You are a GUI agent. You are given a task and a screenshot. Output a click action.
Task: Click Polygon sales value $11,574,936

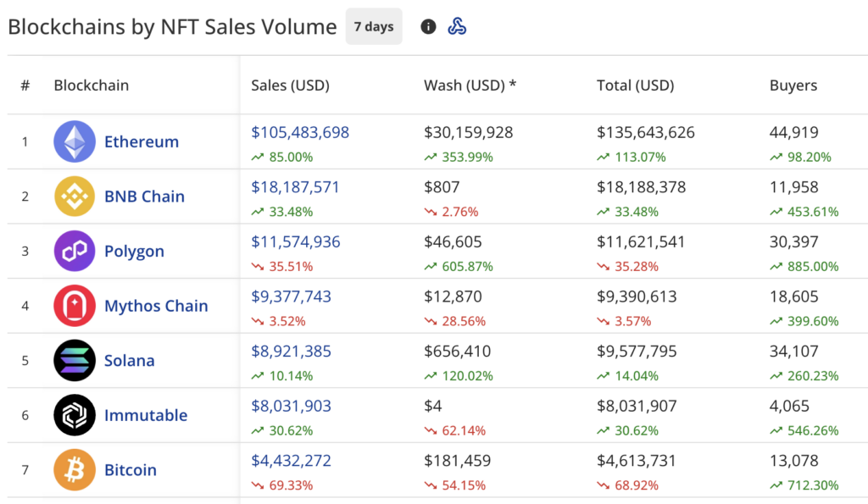tap(296, 242)
